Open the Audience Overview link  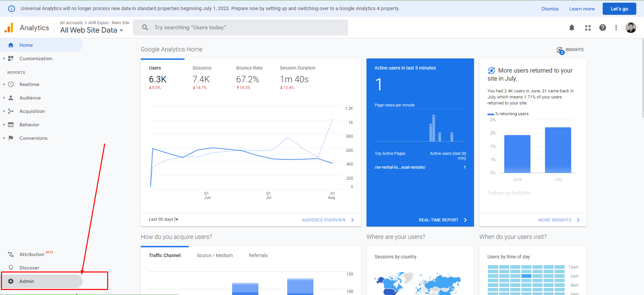click(x=328, y=220)
